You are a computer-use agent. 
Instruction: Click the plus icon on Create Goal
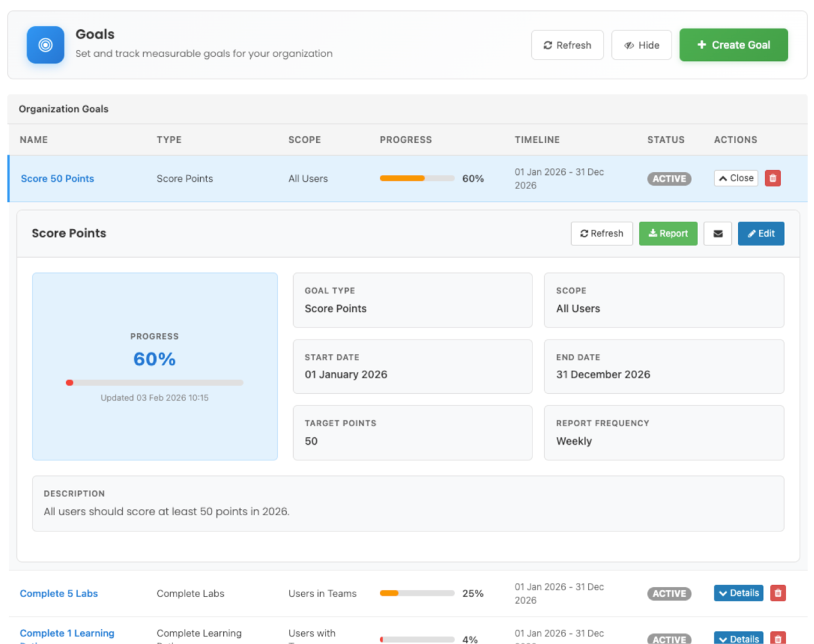(x=702, y=45)
